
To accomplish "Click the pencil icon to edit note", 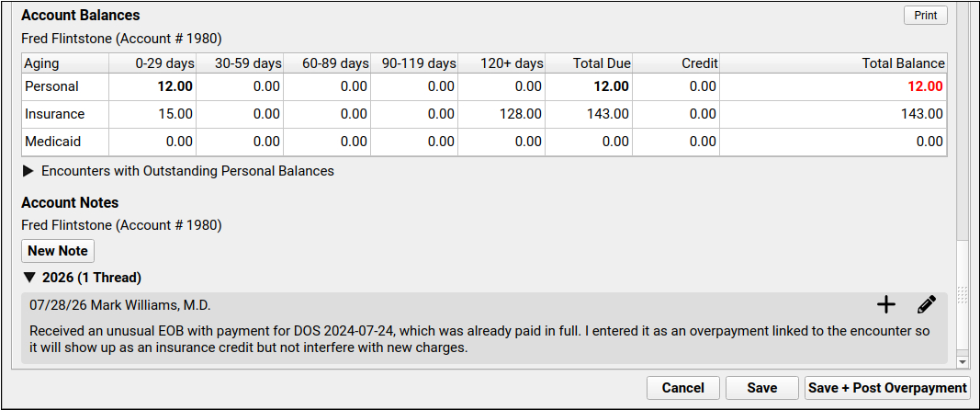I will [927, 305].
